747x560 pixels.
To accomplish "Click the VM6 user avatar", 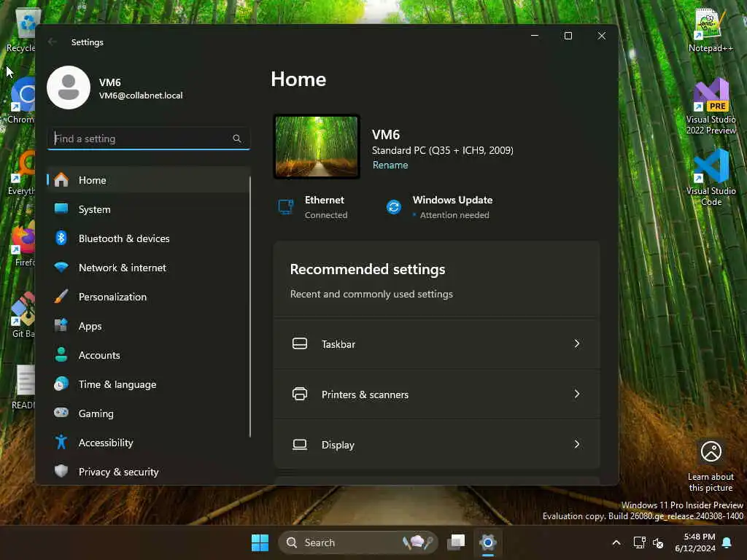I will click(x=69, y=87).
